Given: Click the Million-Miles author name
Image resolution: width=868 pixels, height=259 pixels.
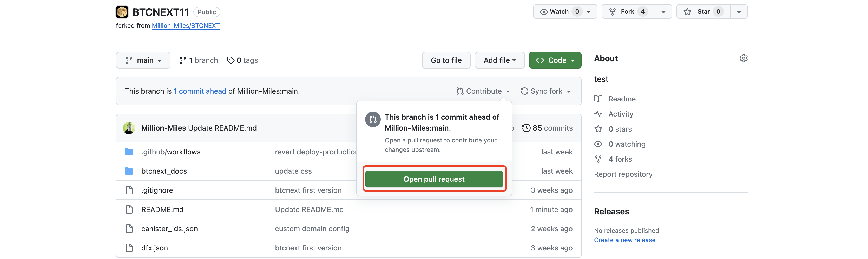Looking at the screenshot, I should (x=163, y=128).
